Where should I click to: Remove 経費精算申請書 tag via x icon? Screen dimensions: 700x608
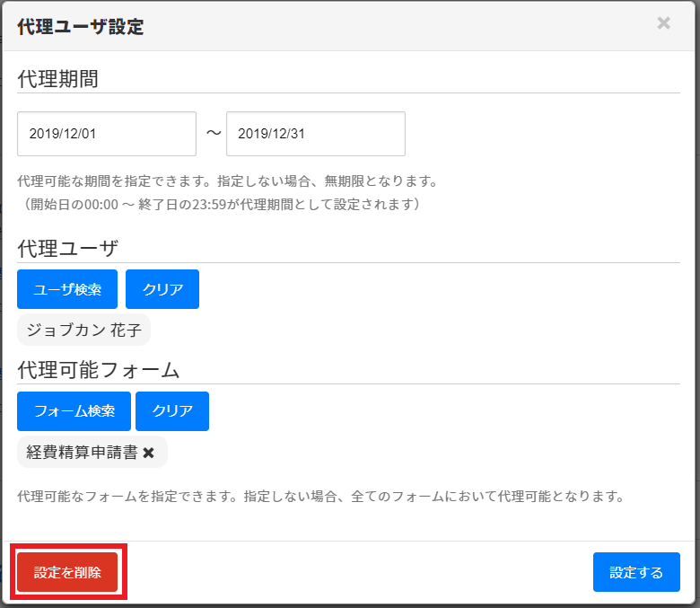tap(149, 453)
